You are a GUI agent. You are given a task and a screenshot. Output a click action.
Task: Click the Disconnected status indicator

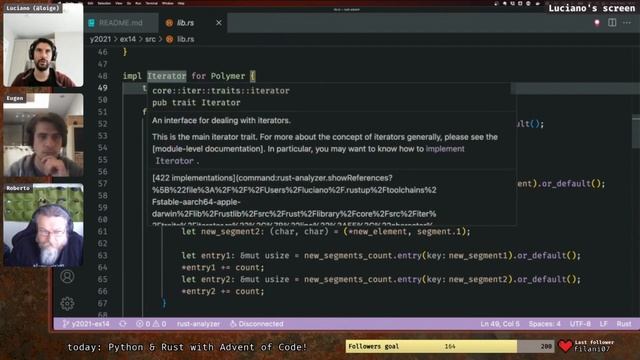pos(257,324)
